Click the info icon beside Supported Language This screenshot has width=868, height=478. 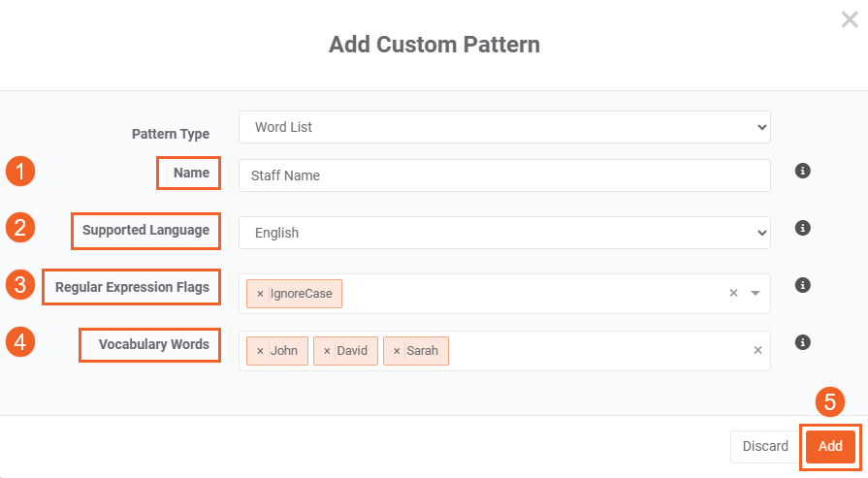tap(802, 229)
